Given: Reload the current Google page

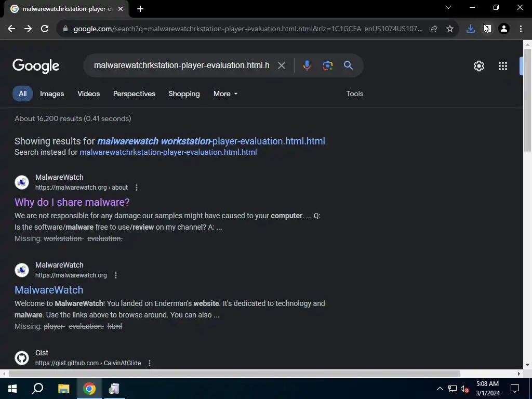Looking at the screenshot, I should click(45, 29).
